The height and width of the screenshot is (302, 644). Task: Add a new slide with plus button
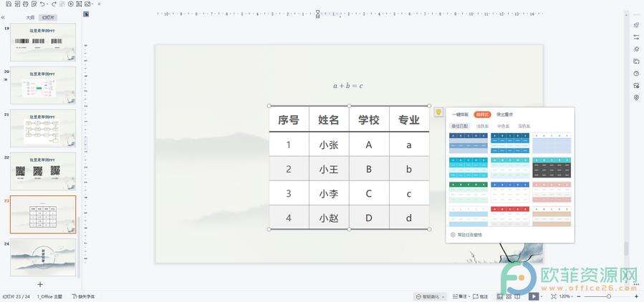click(40, 284)
